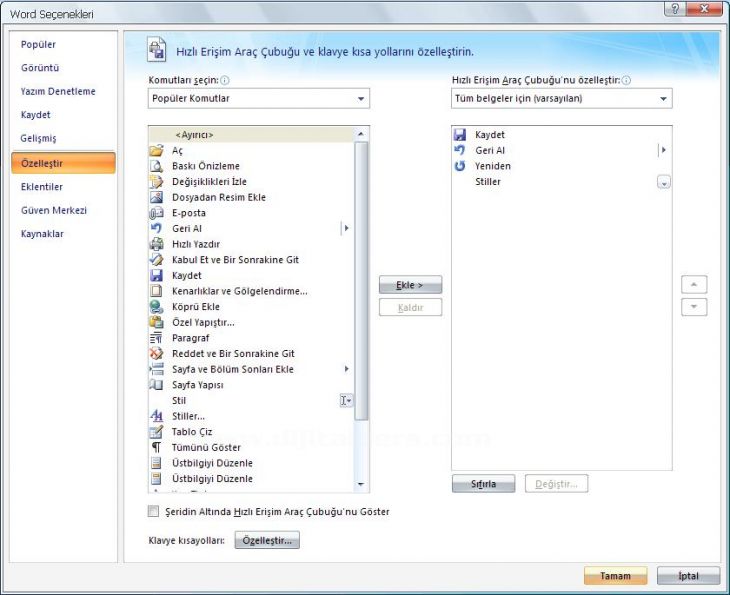
Task: Click the Reddet ve Bir Sonrakine Git icon
Action: click(156, 353)
